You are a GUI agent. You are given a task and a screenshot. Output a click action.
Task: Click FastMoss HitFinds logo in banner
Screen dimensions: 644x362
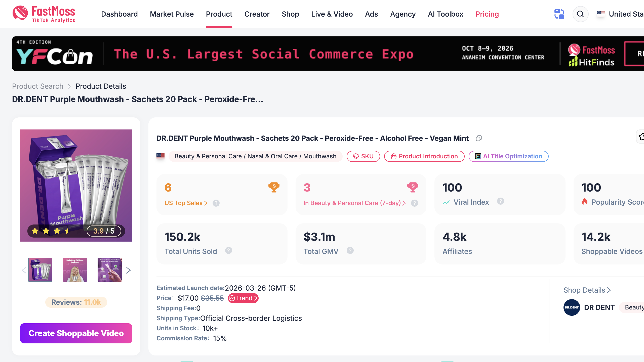click(591, 55)
